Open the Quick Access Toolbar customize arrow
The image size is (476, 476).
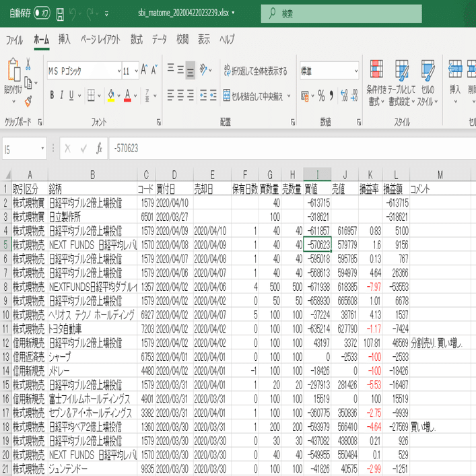click(106, 13)
